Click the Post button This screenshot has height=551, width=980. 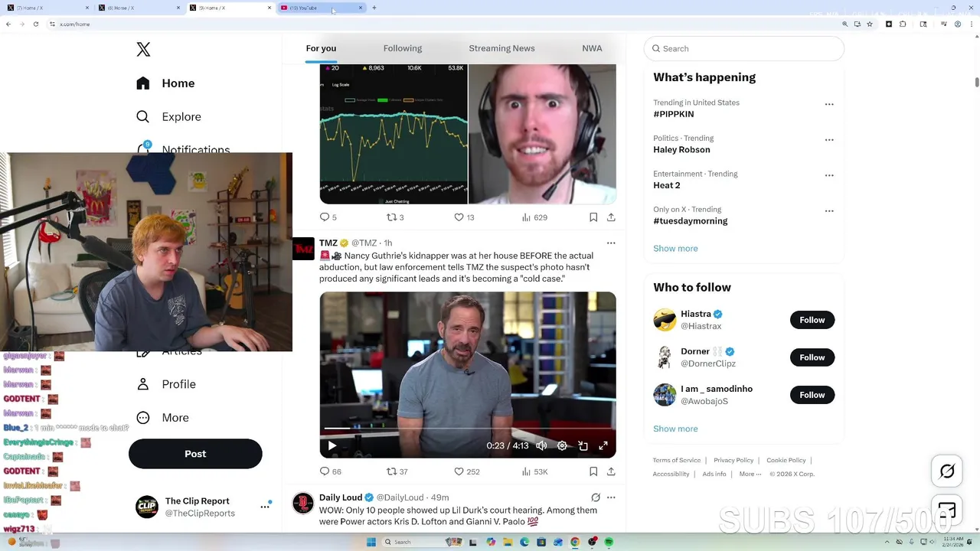tap(195, 454)
